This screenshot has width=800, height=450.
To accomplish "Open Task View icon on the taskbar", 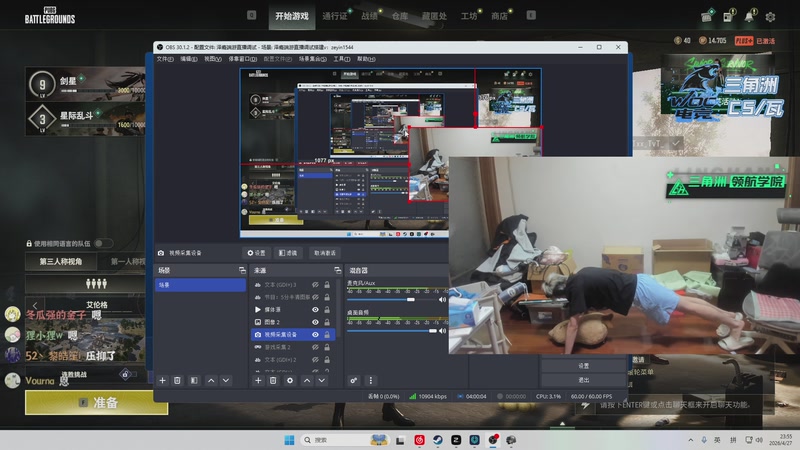I will click(401, 440).
